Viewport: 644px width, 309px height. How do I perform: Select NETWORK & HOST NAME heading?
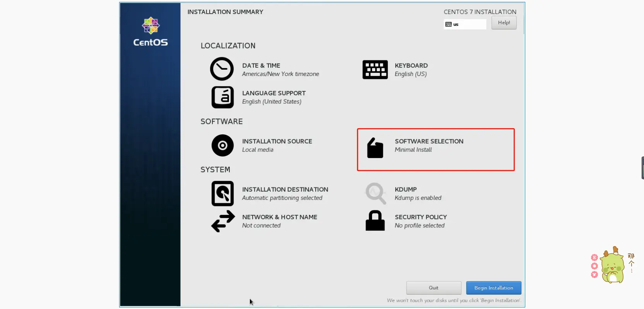click(x=280, y=217)
